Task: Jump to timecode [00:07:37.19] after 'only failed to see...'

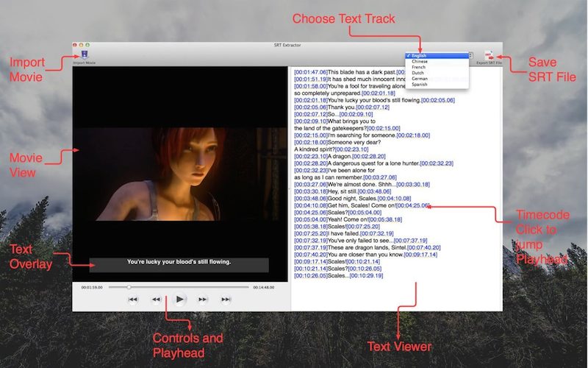Action: point(410,241)
